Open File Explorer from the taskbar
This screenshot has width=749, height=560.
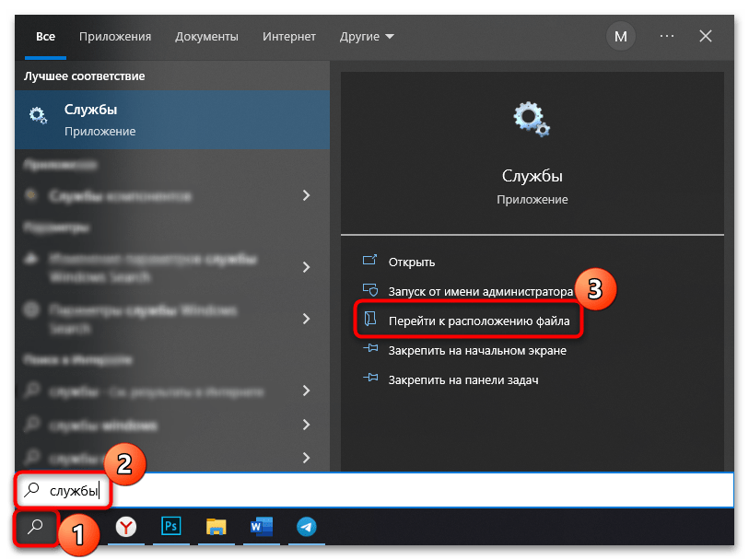(x=217, y=527)
